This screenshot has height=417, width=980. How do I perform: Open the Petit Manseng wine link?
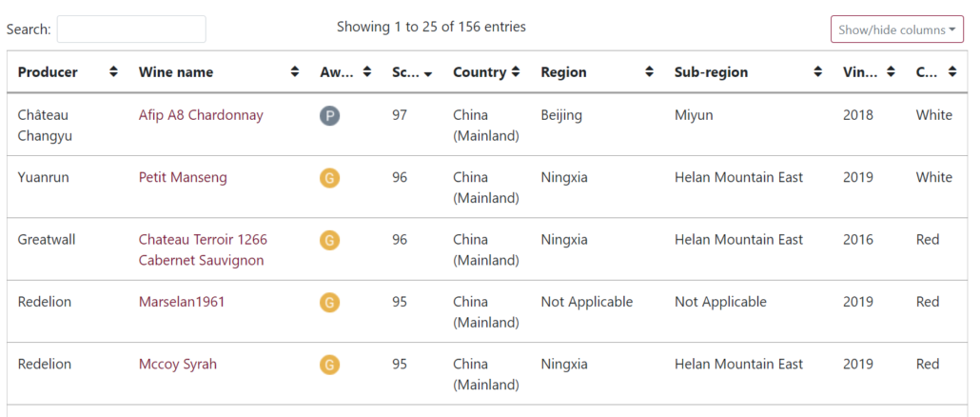coord(183,177)
